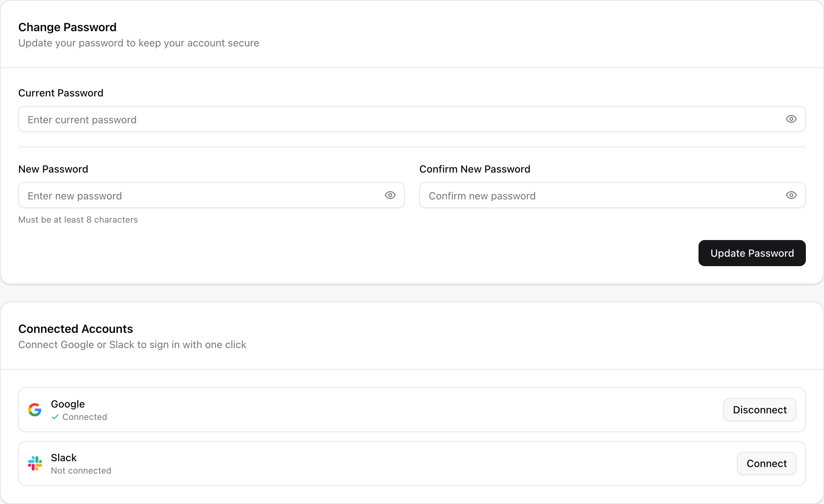Click the "Not connected" status under Slack

[x=81, y=471]
